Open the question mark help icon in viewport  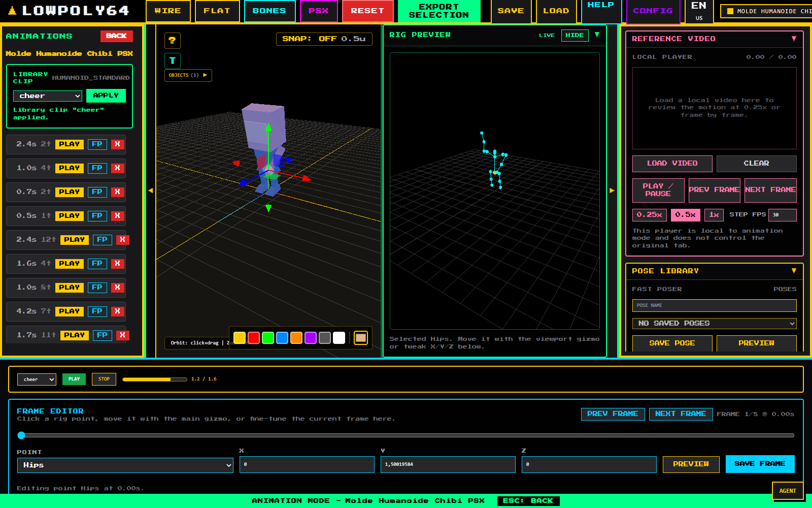click(172, 40)
